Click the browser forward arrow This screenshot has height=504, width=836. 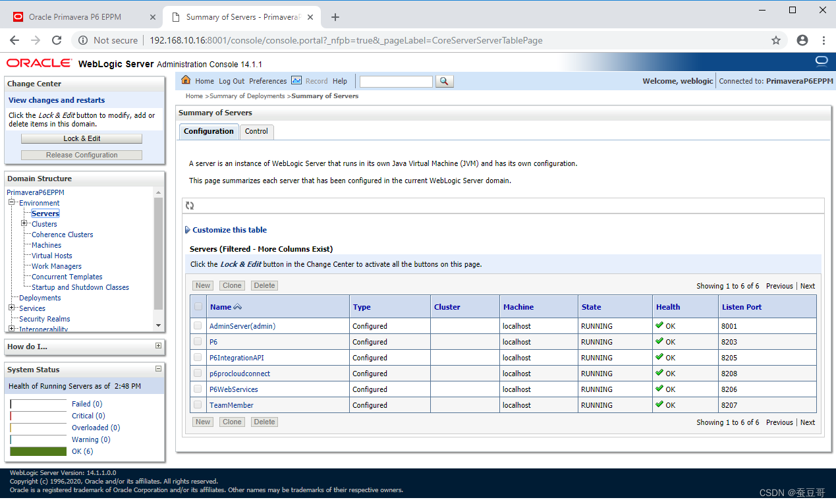point(36,40)
